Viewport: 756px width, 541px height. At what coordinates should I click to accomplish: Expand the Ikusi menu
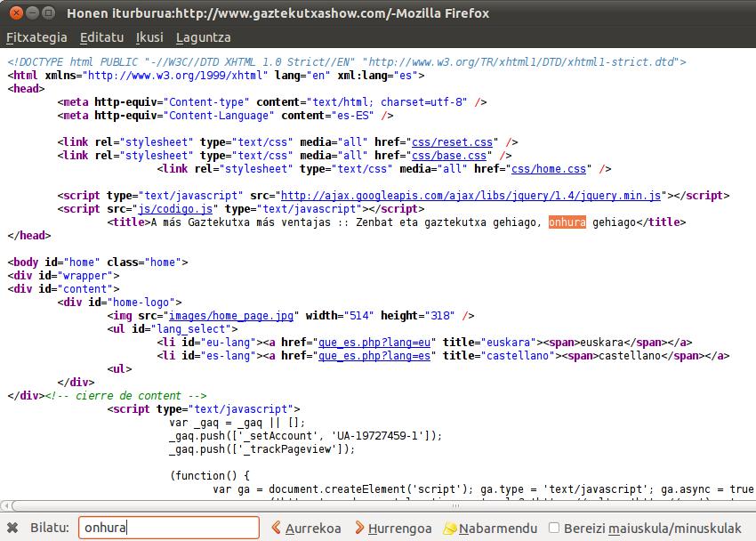(x=149, y=37)
